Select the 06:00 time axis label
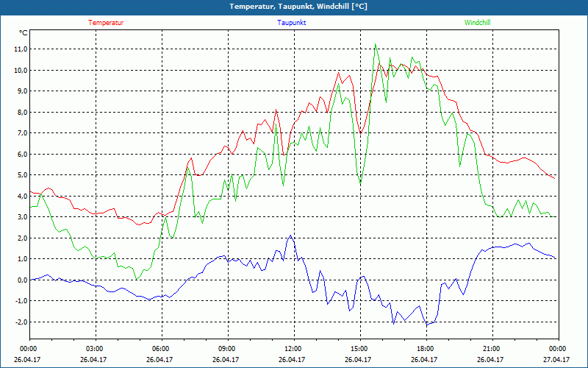The height and width of the screenshot is (368, 588). [161, 349]
